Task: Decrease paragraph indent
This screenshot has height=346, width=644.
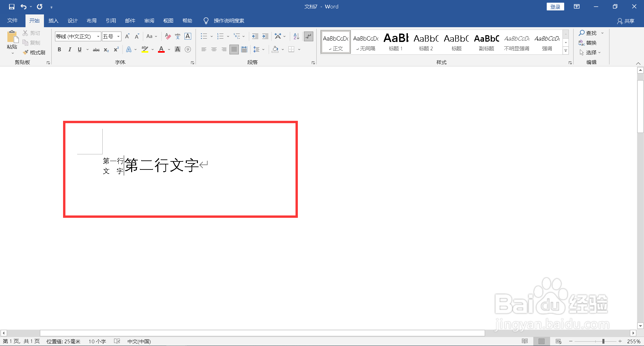Action: tap(255, 36)
